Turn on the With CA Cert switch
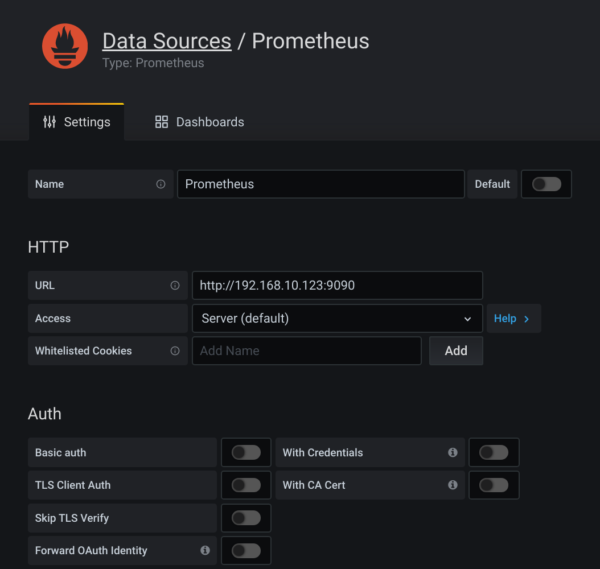Screen dimensions: 600x569 pos(494,485)
